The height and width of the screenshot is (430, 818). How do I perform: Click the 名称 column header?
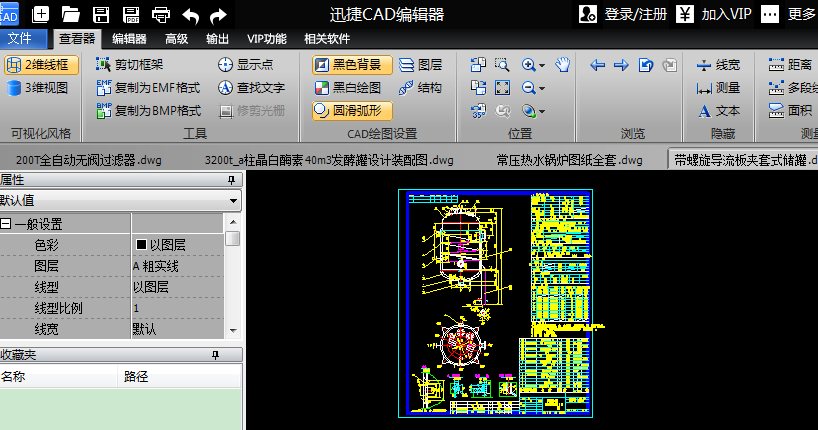coord(58,376)
